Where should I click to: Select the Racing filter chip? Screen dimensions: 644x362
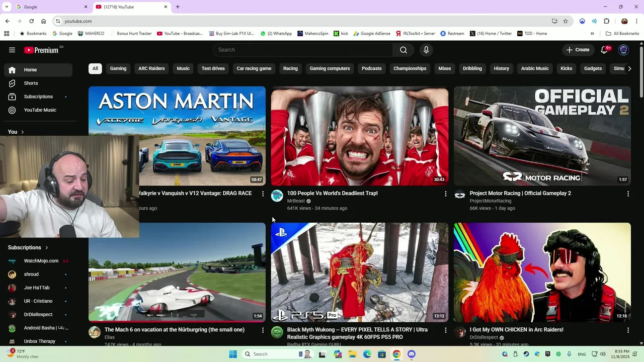click(x=290, y=68)
